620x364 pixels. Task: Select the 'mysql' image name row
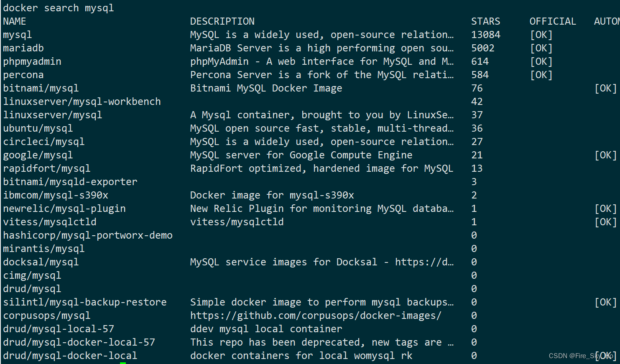point(18,35)
